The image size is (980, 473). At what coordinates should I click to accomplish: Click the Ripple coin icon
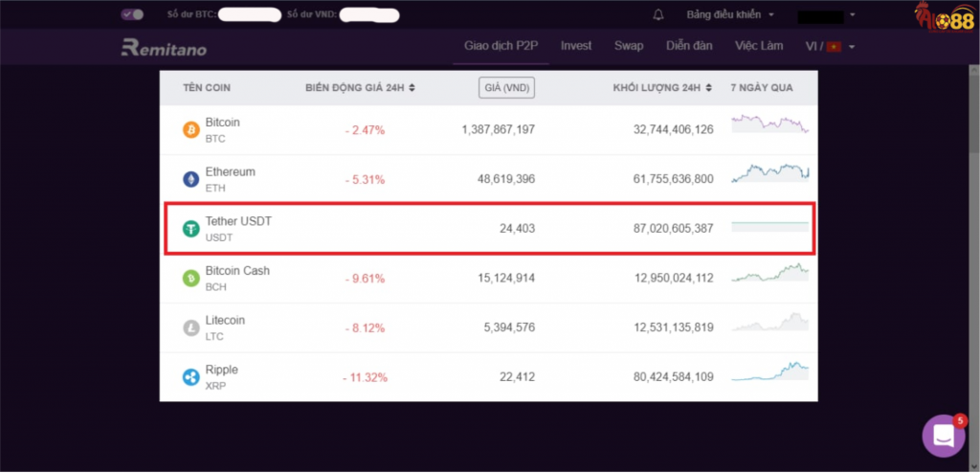click(x=191, y=377)
